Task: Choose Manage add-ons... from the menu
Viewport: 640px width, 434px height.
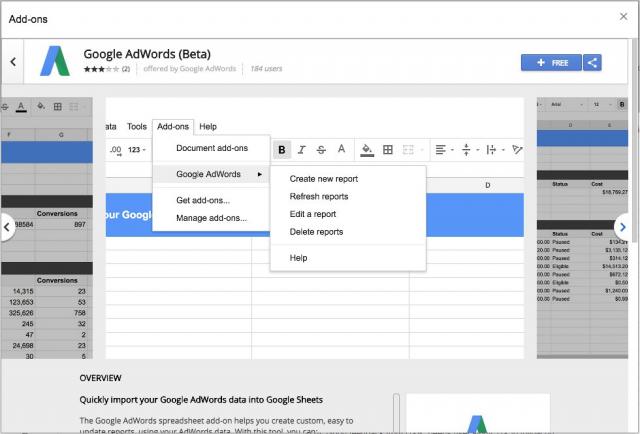Action: (x=211, y=218)
